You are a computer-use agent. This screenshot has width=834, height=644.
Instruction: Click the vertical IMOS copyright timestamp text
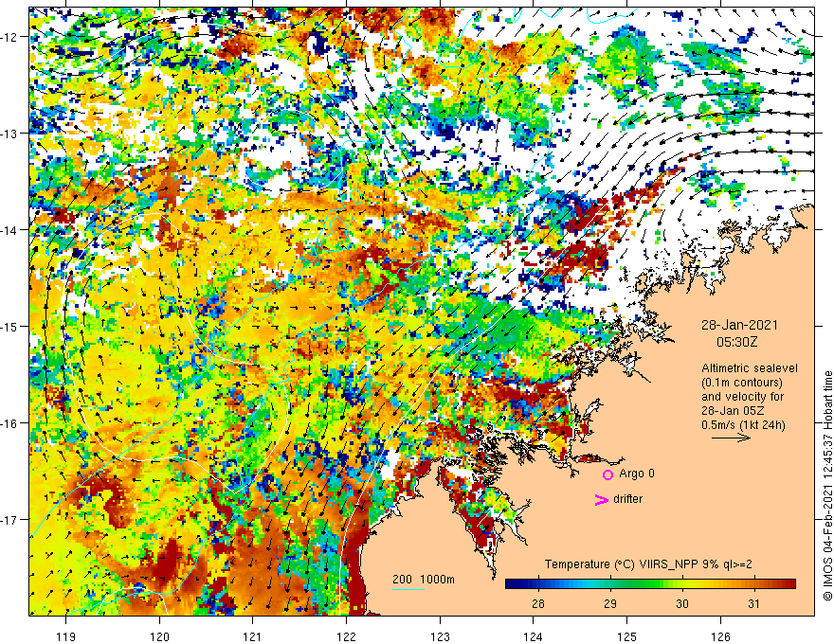pos(827,485)
